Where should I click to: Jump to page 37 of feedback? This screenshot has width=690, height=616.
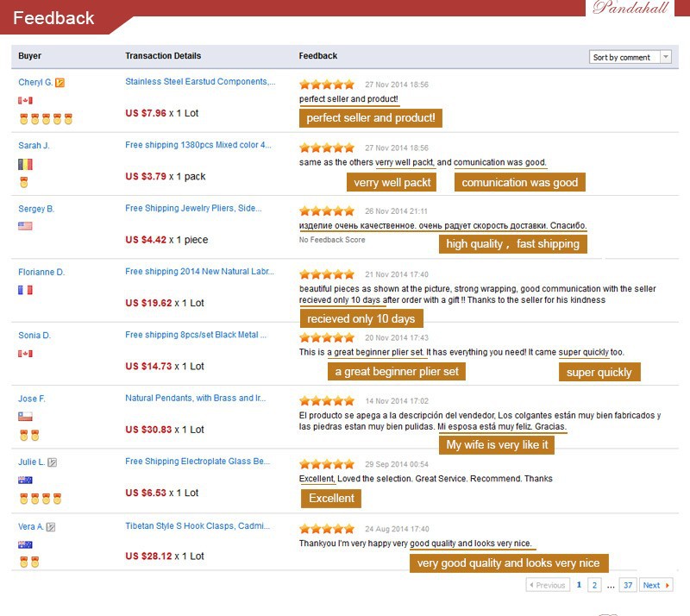(628, 585)
